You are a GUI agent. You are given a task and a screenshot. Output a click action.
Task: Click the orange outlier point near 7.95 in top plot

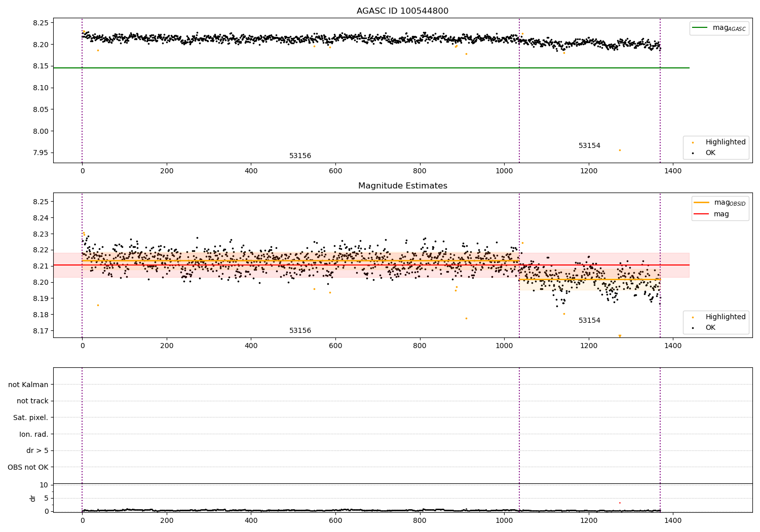(620, 150)
